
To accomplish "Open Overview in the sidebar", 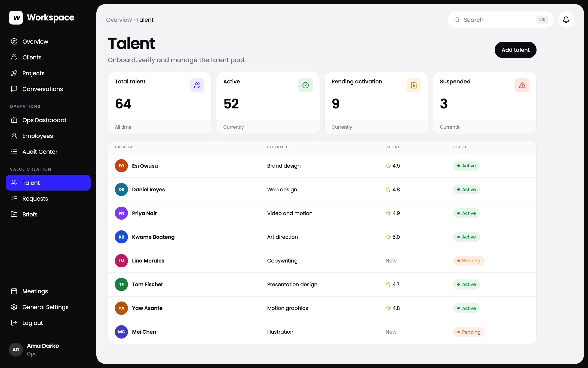I will tap(48, 41).
